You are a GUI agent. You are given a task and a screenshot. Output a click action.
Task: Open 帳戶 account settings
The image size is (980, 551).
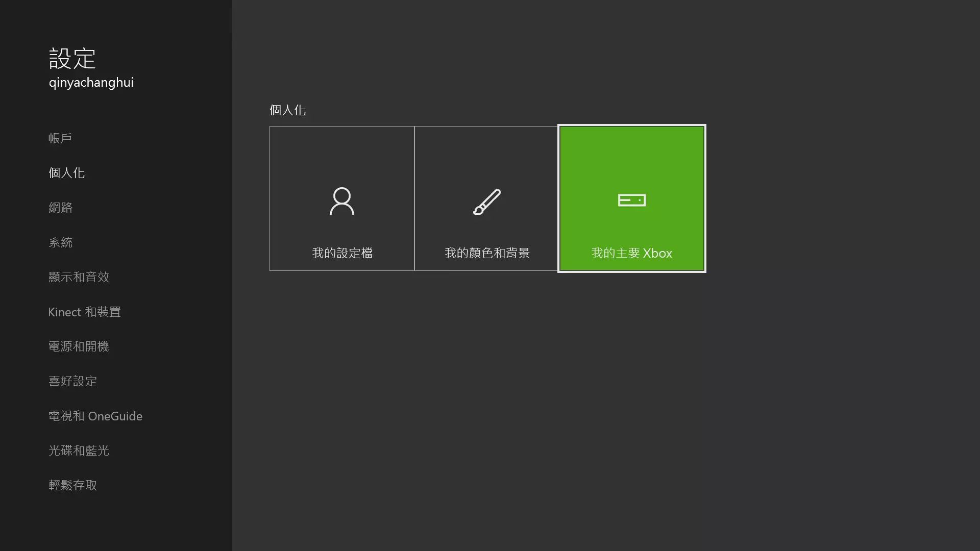click(x=61, y=138)
